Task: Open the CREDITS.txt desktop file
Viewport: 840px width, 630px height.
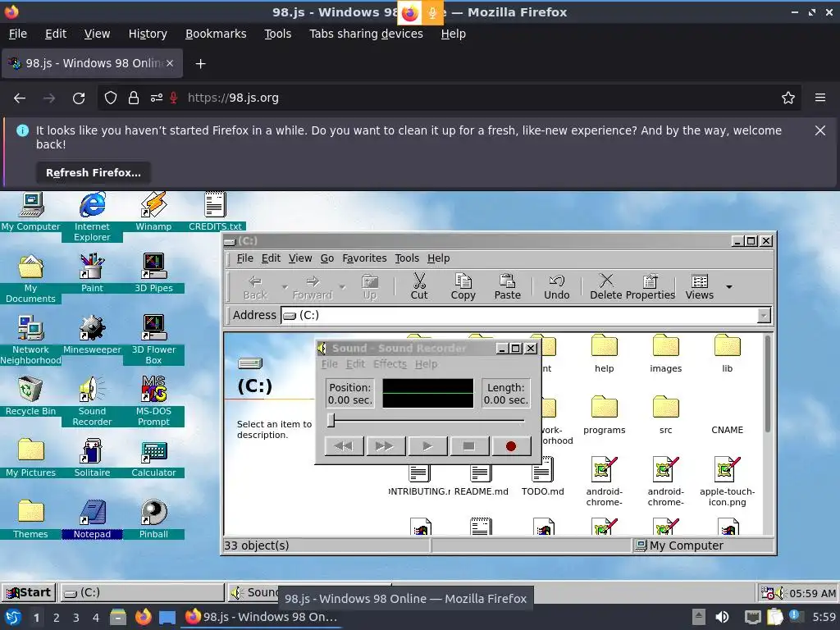Action: coord(215,212)
